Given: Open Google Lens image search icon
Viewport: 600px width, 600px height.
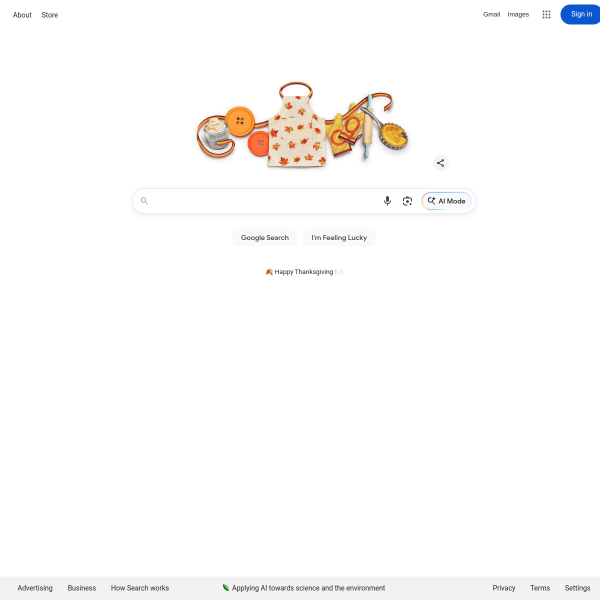Looking at the screenshot, I should [407, 201].
